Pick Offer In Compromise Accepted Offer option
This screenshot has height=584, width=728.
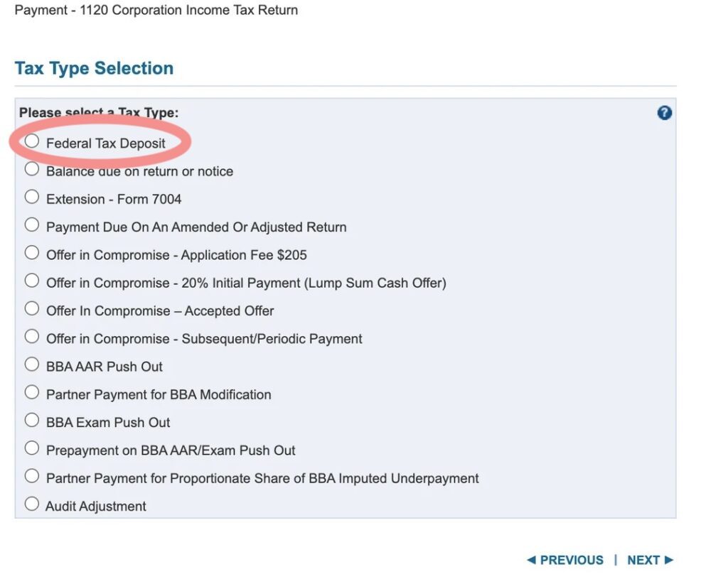tap(32, 308)
